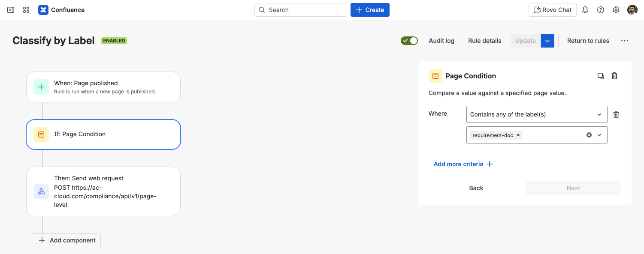Duplicate the Page Condition component
The height and width of the screenshot is (254, 644).
coord(601,76)
